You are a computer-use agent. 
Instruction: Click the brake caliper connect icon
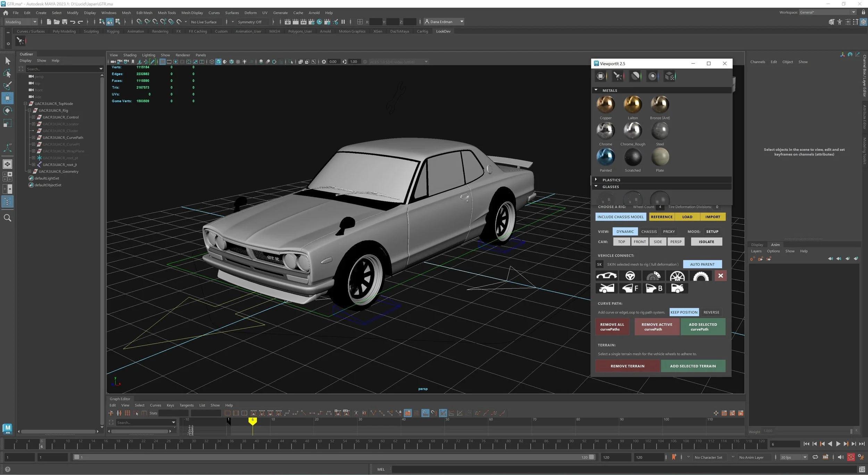click(x=653, y=276)
